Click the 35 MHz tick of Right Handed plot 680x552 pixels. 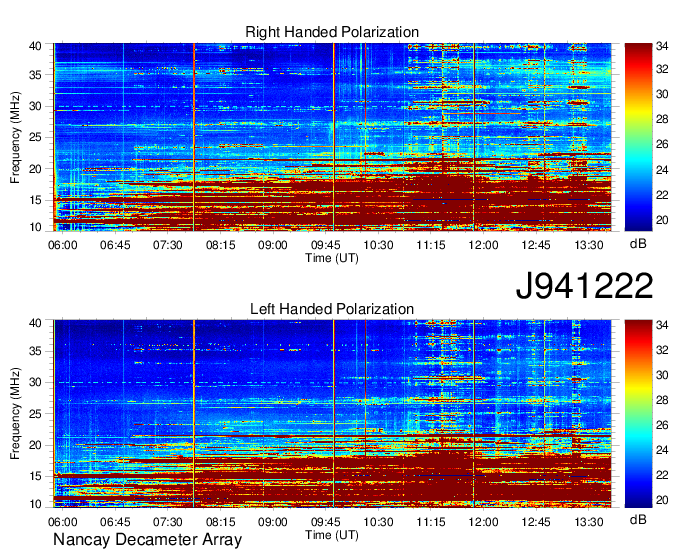tap(36, 75)
